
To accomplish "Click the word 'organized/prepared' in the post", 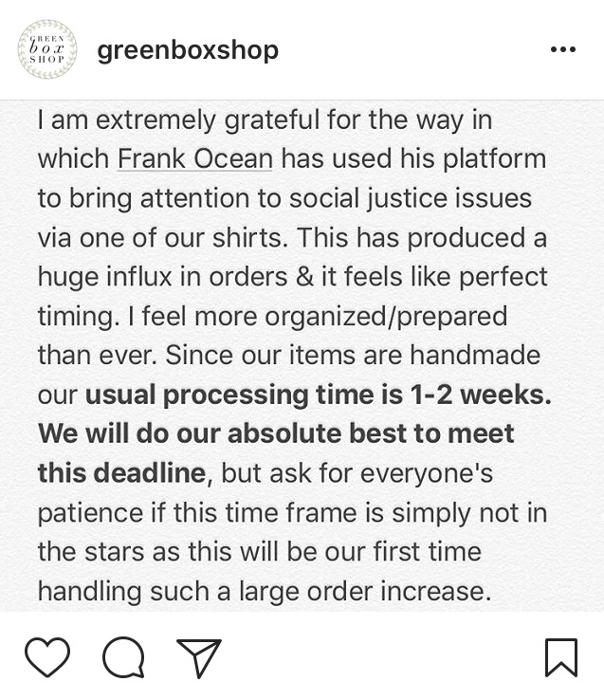I will [386, 317].
